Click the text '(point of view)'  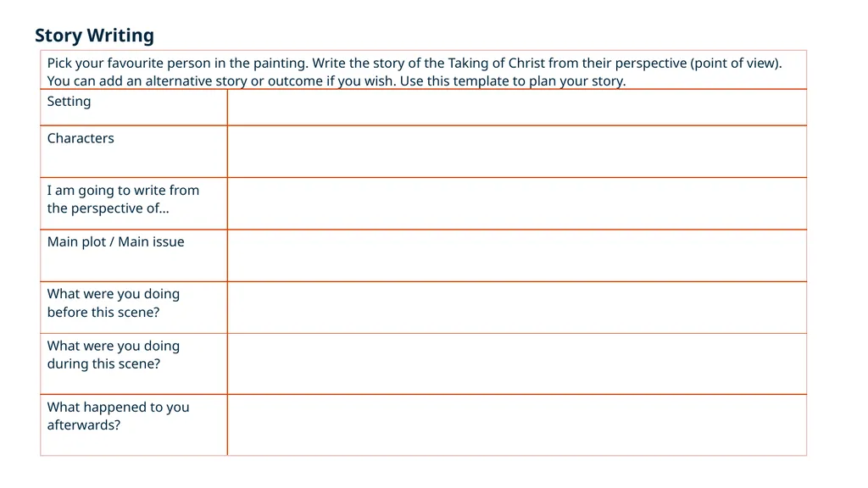point(736,63)
